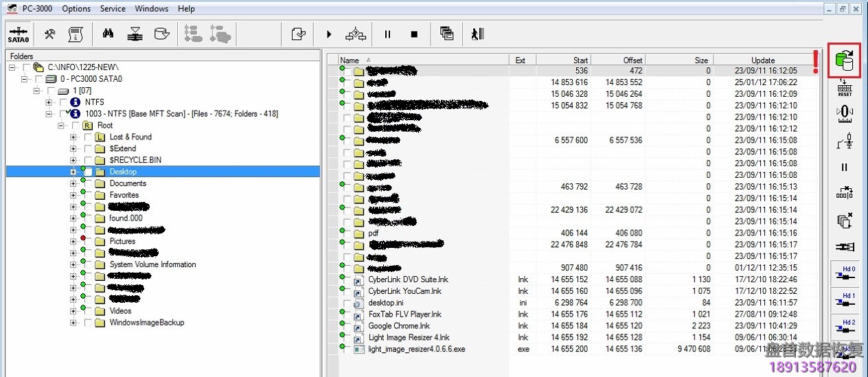Open the Options menu
868x377 pixels.
point(76,9)
